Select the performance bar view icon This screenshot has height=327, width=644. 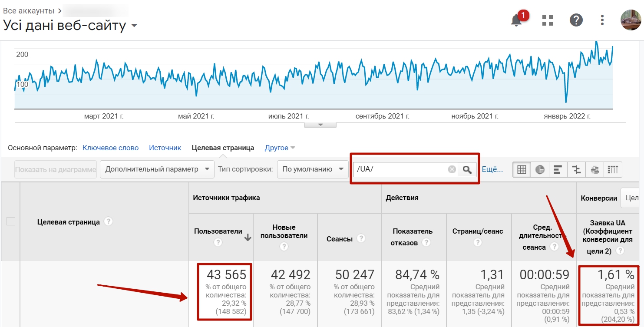[x=558, y=169]
